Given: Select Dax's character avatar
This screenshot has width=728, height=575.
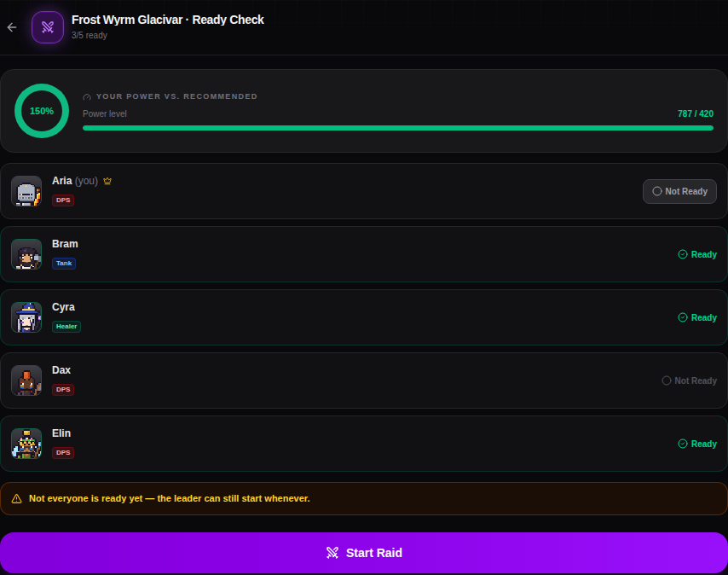Looking at the screenshot, I should (x=26, y=380).
